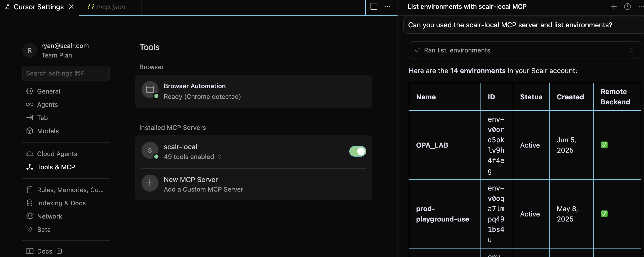644x257 pixels.
Task: Click the Docs book icon
Action: pos(30,251)
